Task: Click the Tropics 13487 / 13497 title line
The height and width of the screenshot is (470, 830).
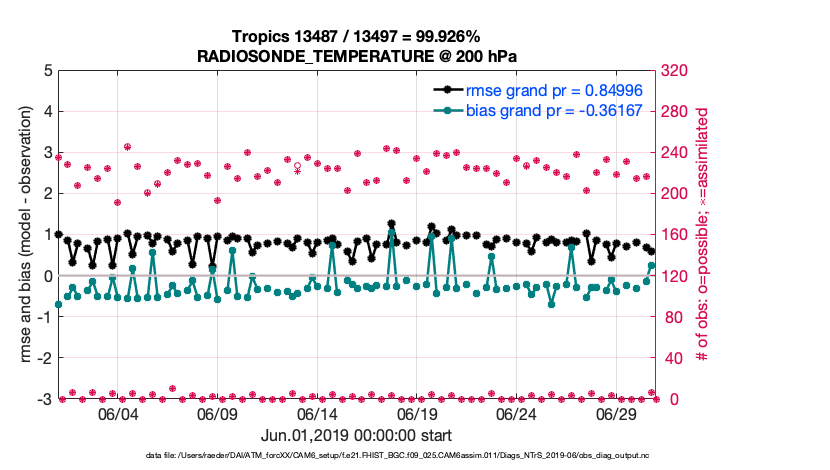Action: pos(357,37)
